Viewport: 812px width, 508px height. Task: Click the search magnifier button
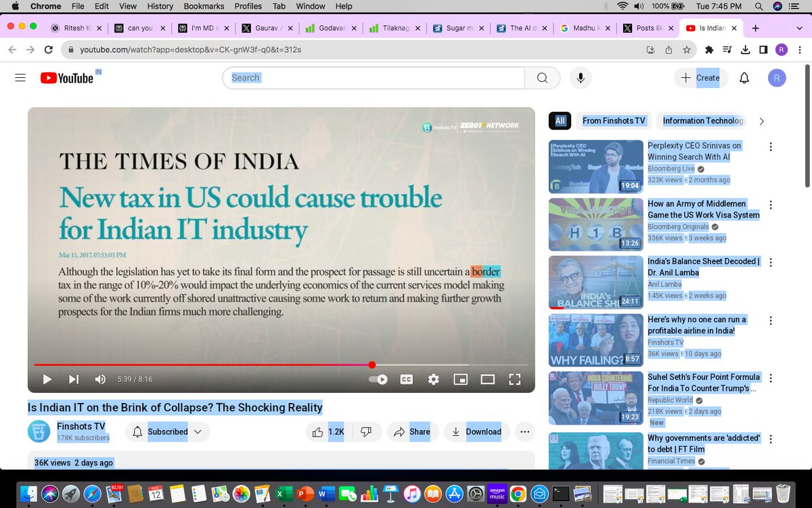542,78
